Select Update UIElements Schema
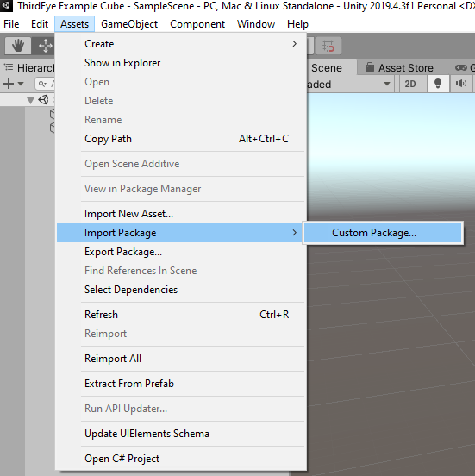The width and height of the screenshot is (475, 476). point(181,434)
